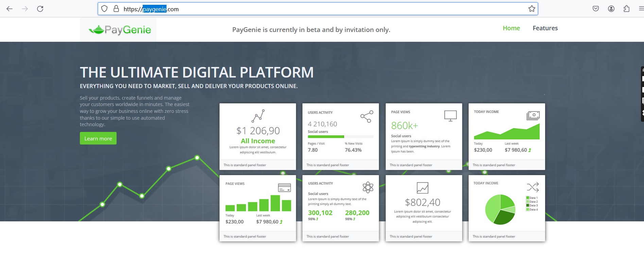Click THE ULTIMATE DIGITAL PLATFORM headline
The image size is (644, 255).
(197, 72)
